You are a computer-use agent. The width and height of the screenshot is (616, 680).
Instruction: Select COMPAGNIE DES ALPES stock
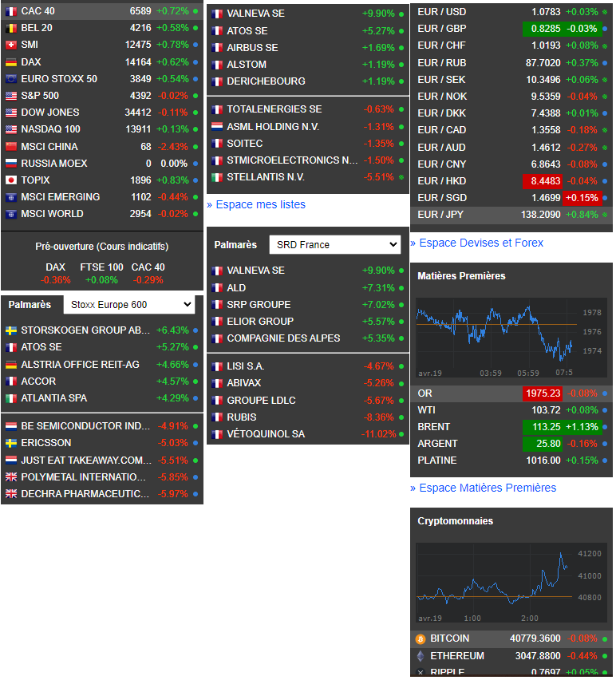tap(308, 338)
